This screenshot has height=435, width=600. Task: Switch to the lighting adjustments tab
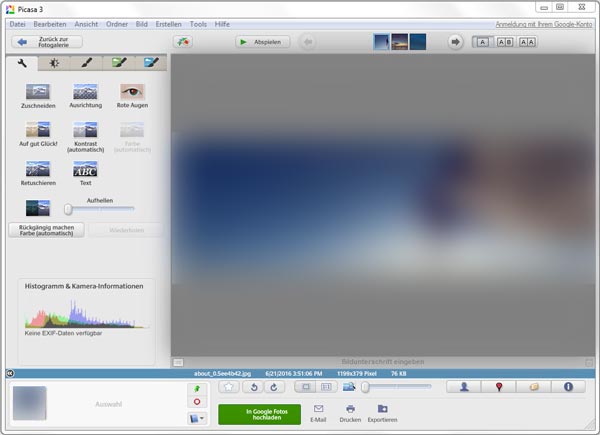click(x=53, y=63)
